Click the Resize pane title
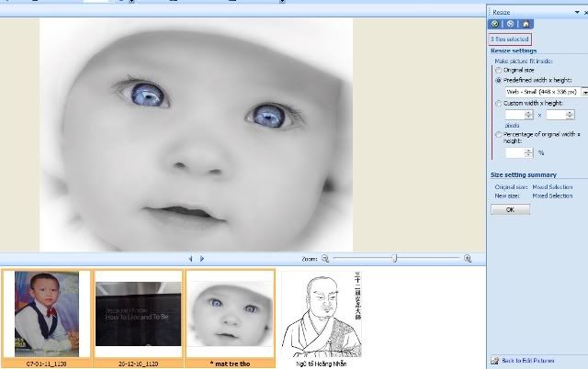This screenshot has width=588, height=369. coord(501,12)
